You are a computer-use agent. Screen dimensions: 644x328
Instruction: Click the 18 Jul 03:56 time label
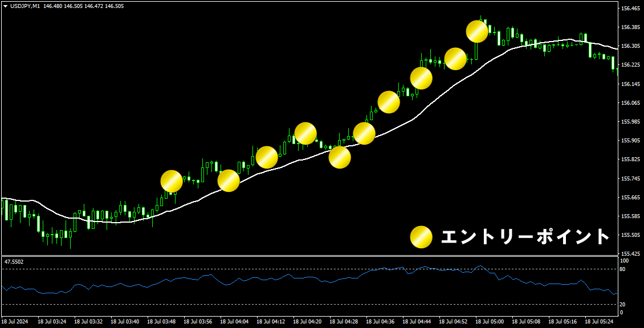coord(198,321)
